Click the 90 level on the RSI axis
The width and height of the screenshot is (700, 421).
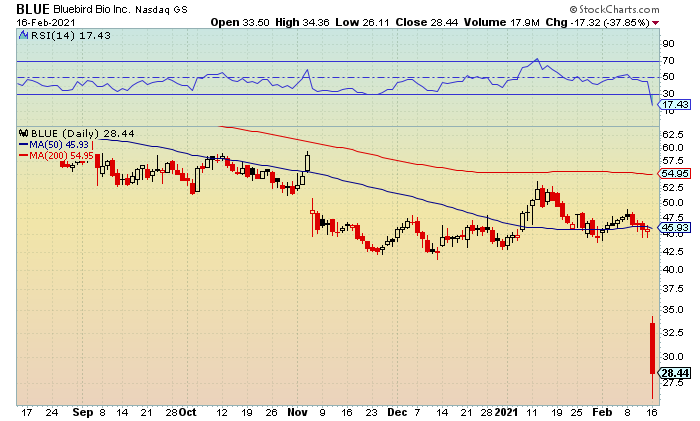668,44
